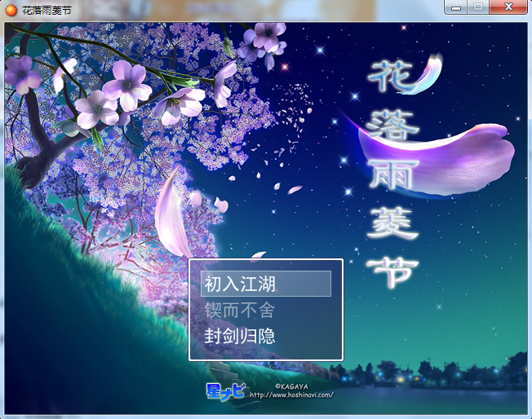Click the http://www.hoshinavi.com/ URL text
Viewport: 532px width, 419px height.
[292, 395]
